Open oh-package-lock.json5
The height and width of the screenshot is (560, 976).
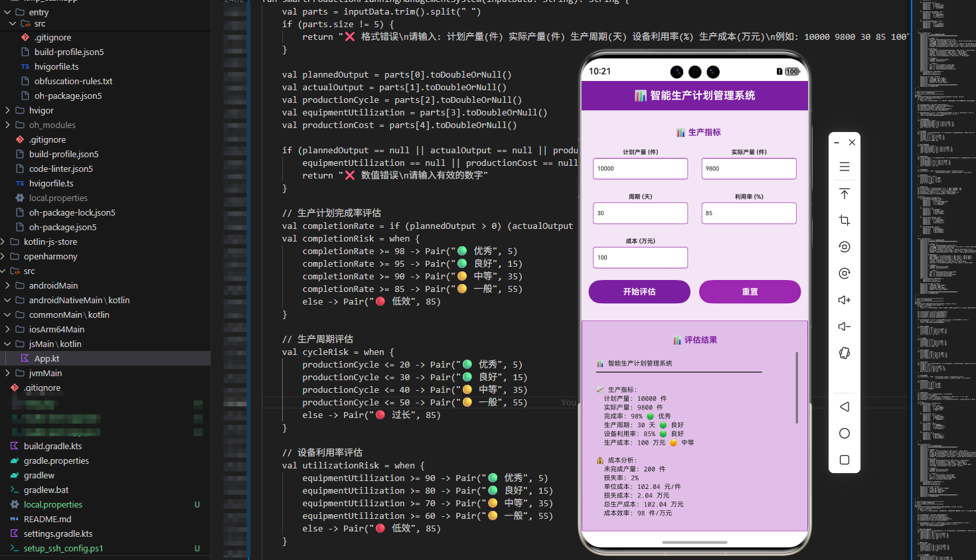pyautogui.click(x=72, y=212)
